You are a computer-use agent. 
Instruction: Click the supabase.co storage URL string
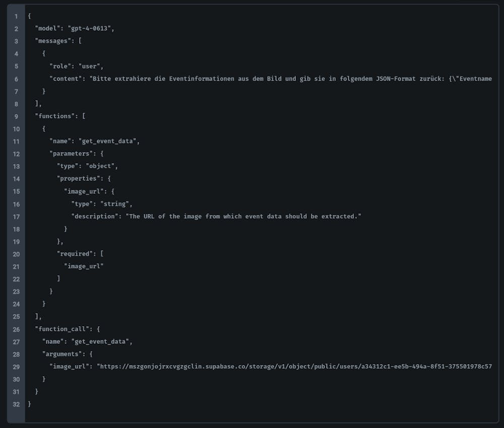(x=294, y=367)
